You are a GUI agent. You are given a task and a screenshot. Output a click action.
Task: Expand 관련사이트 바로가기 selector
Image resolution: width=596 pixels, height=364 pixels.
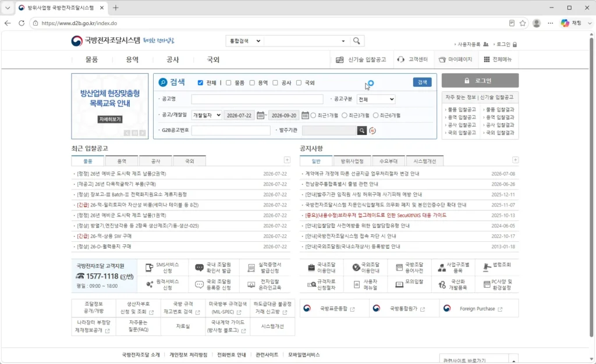click(513, 360)
